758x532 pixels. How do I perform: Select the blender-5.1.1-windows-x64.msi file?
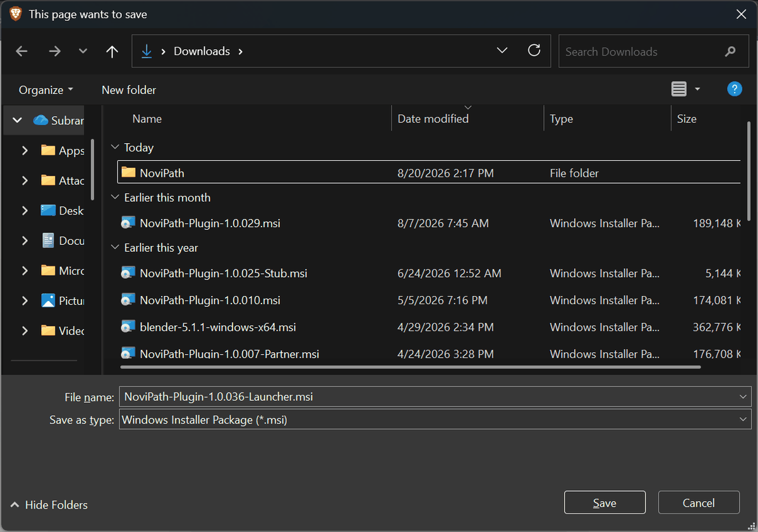point(429,327)
